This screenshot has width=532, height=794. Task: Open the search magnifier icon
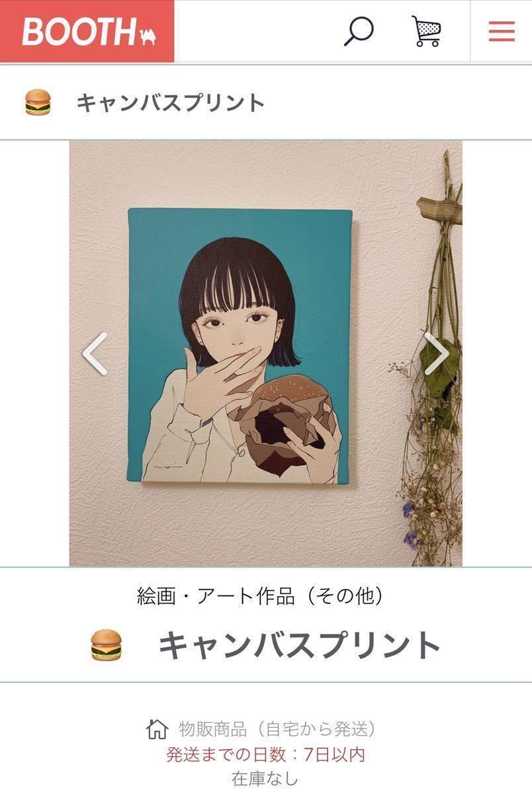tap(359, 31)
